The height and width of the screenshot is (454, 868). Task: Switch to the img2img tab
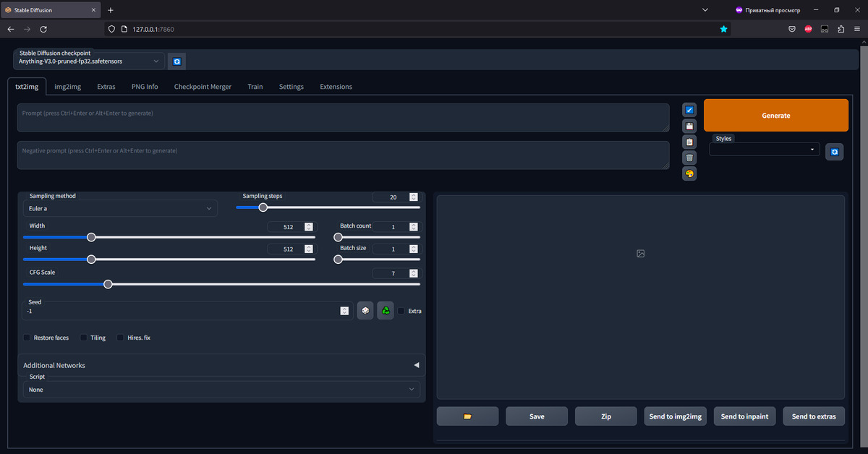coord(67,87)
